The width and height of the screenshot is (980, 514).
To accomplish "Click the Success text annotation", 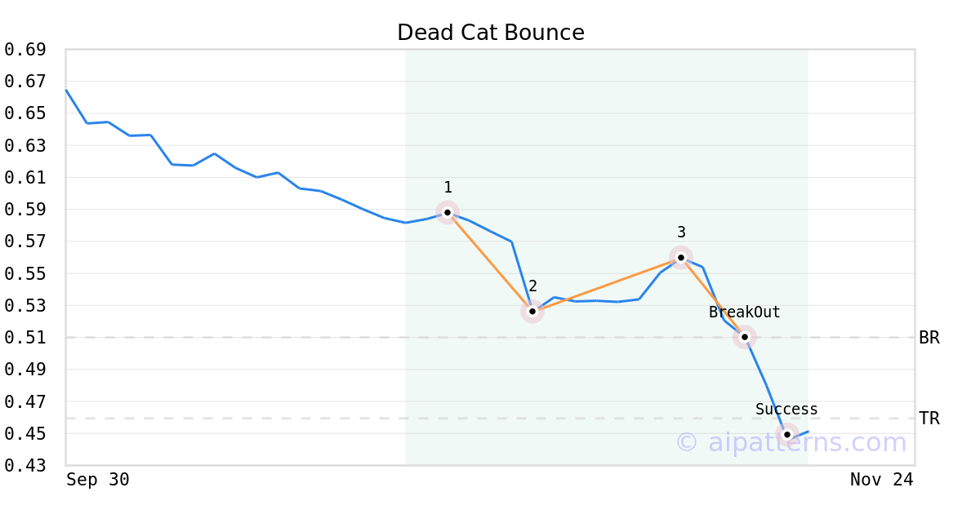I will (786, 410).
